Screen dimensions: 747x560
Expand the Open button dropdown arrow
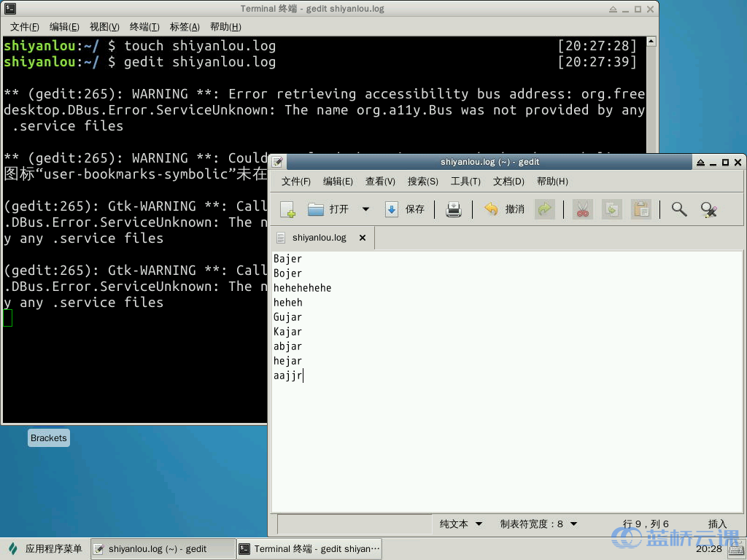[367, 210]
